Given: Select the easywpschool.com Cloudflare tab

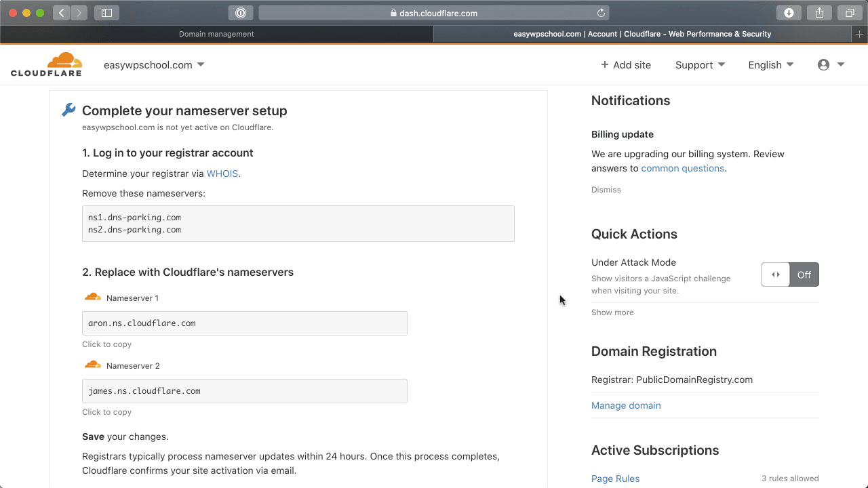Looking at the screenshot, I should [x=642, y=34].
